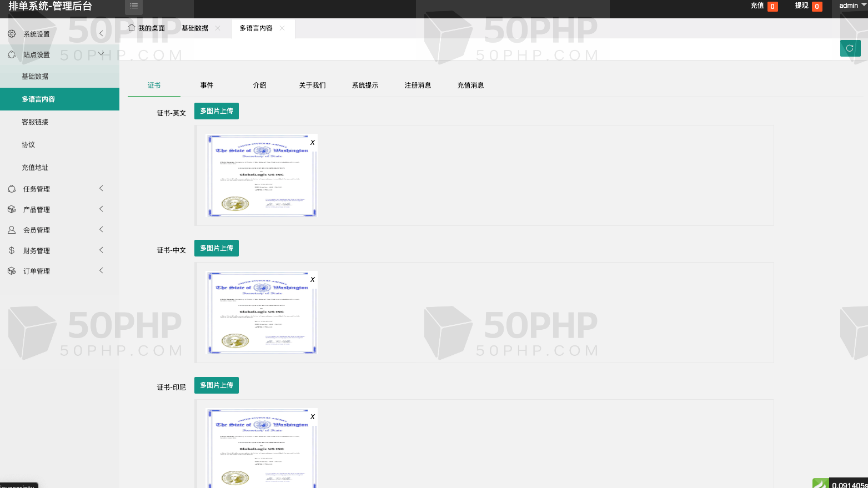Viewport: 868px width, 488px height.
Task: Click the 系统设置 gear icon
Action: (12, 34)
